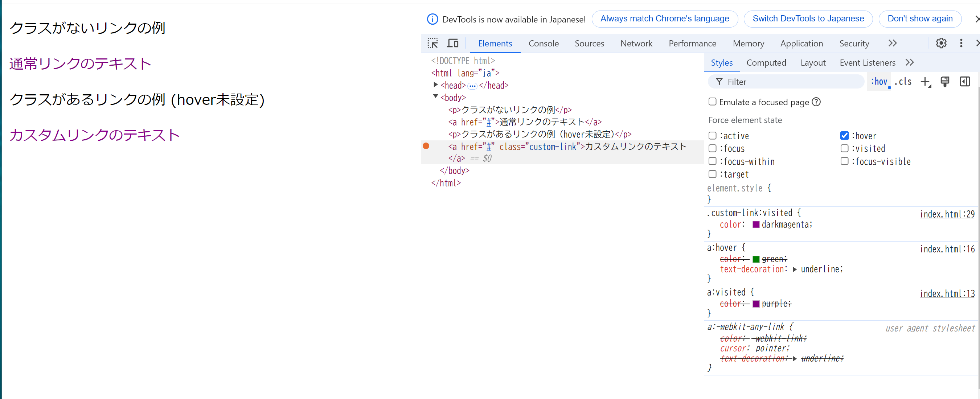Collapse the body element in the DOM tree
Image resolution: width=980 pixels, height=399 pixels.
436,96
